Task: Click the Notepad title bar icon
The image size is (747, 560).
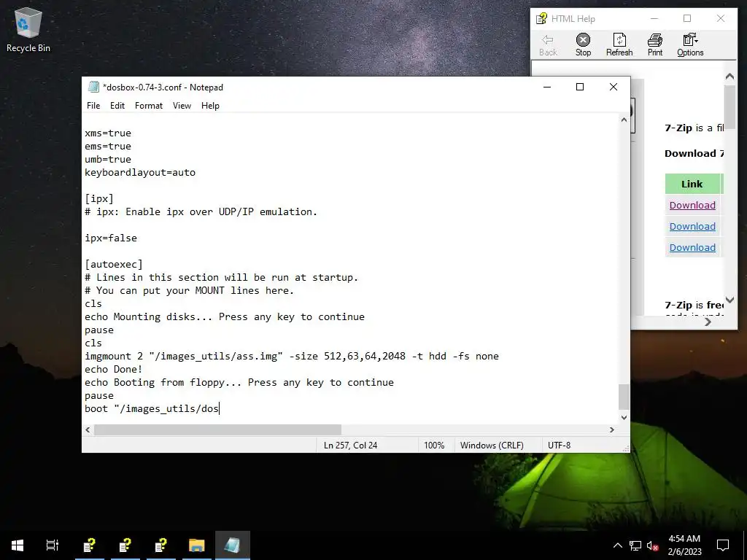Action: pos(94,87)
